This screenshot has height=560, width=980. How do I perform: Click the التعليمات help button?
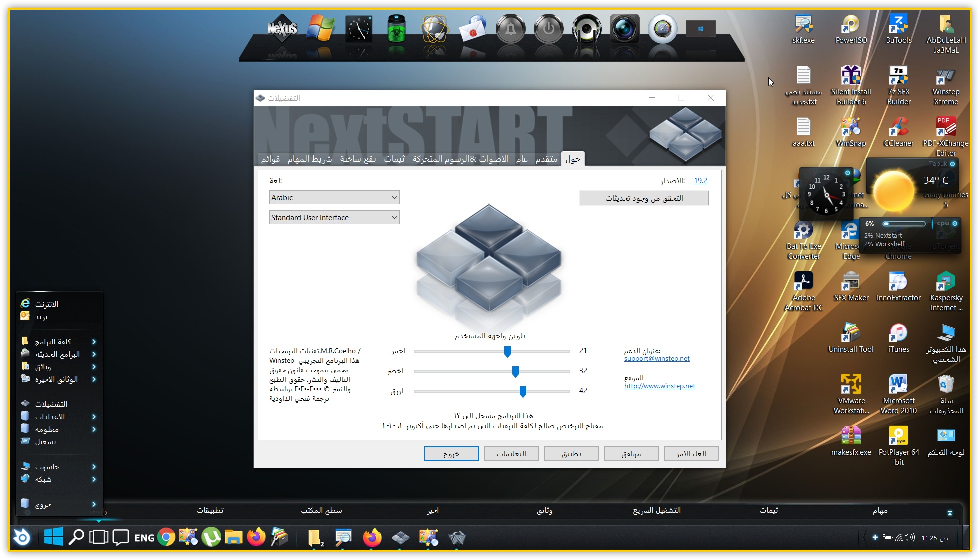[511, 454]
